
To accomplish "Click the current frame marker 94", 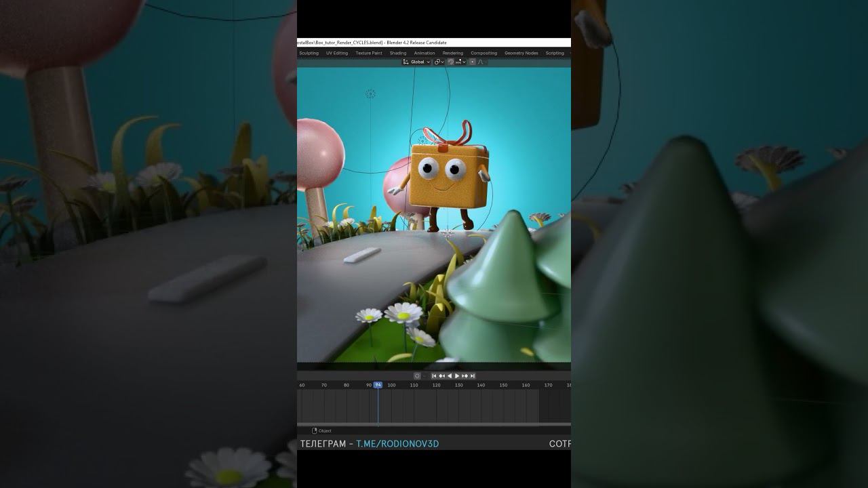I will [378, 385].
